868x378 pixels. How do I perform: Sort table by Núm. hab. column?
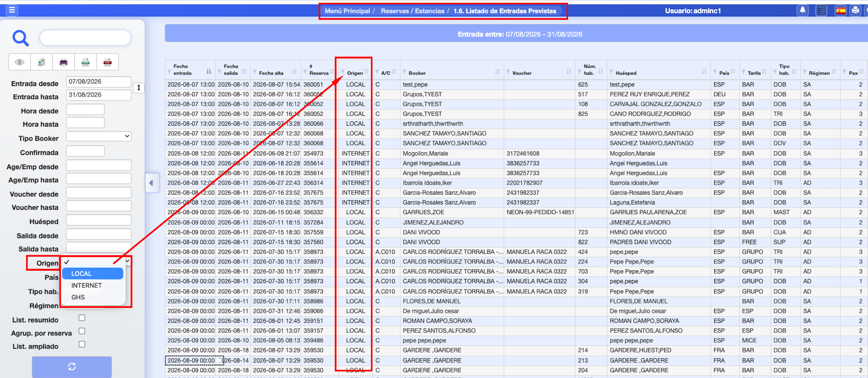601,72
